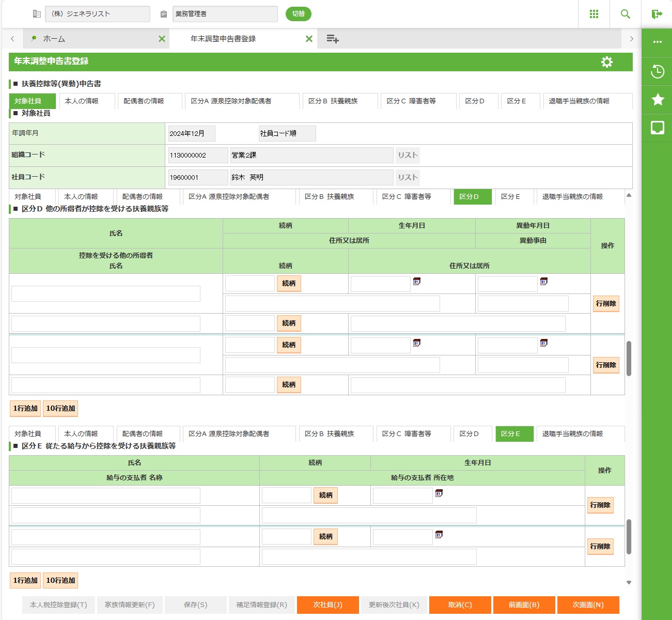Click the add-tab icon beside the tabs
Screen dimensions: 672x620
click(x=333, y=39)
